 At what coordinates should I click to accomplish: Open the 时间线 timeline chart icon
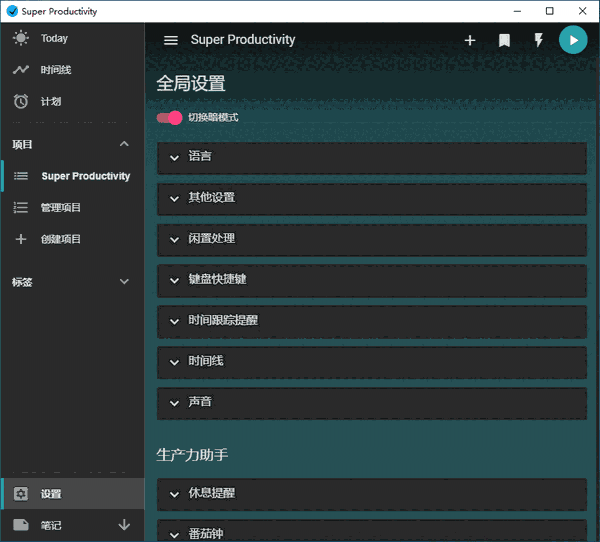21,70
